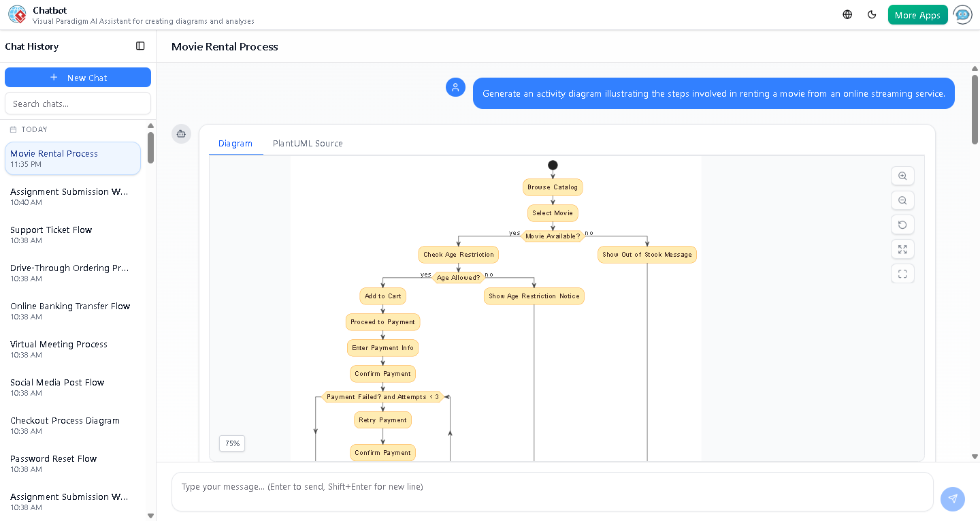Viewport: 980px width, 521px height.
Task: Expand the diagram to fit screen
Action: (x=902, y=249)
